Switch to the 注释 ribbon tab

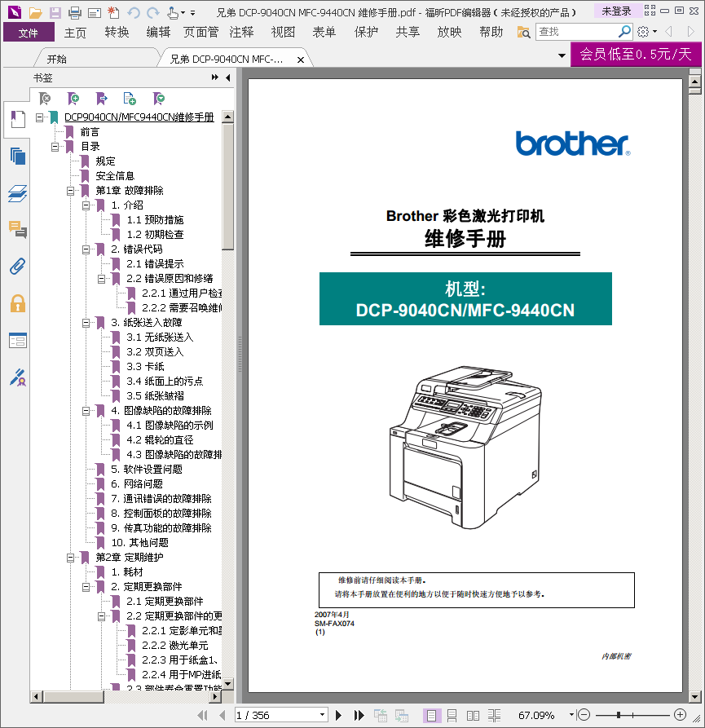tap(241, 32)
